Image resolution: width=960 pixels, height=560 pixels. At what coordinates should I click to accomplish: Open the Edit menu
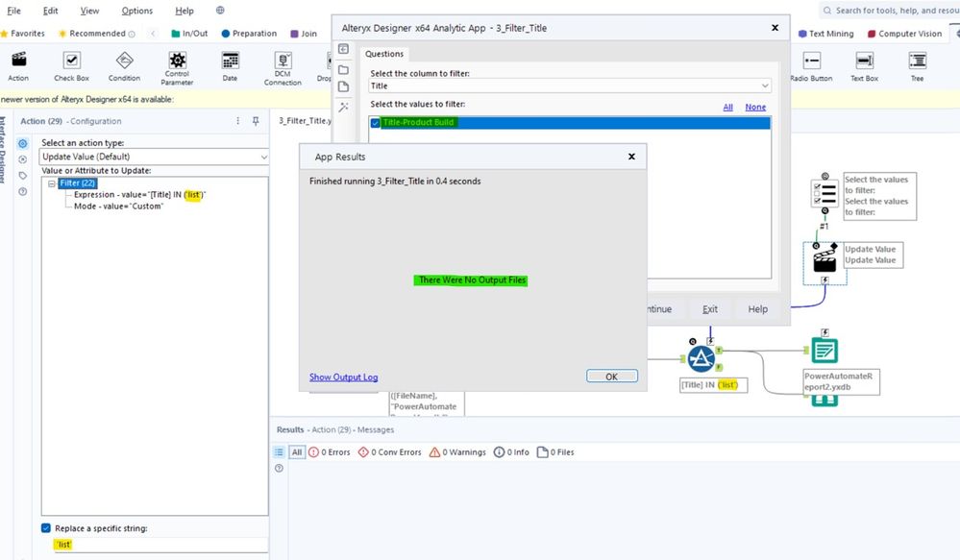pos(50,11)
